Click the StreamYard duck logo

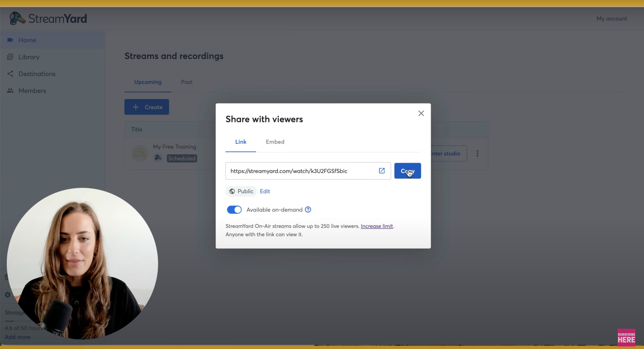17,18
